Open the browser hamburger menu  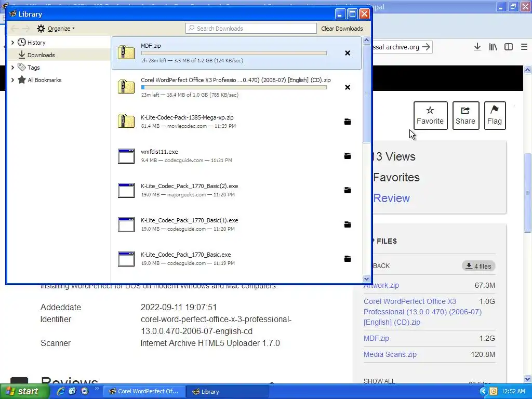[524, 47]
